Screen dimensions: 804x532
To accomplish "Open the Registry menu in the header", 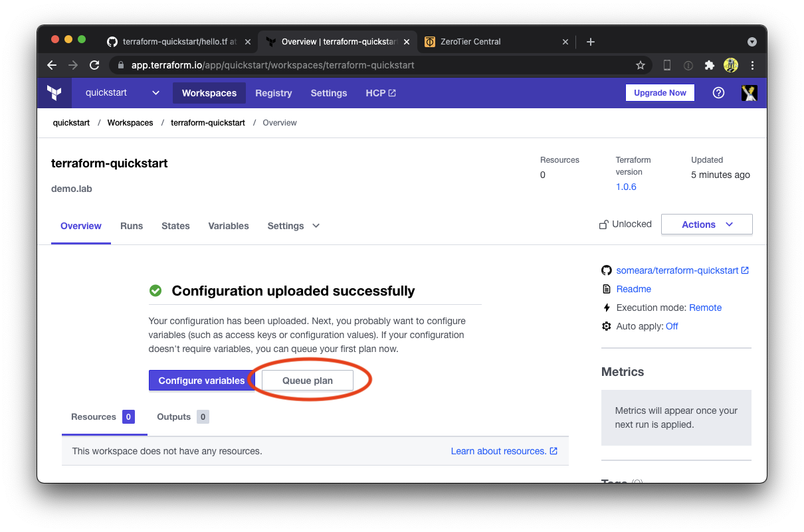I will point(274,93).
